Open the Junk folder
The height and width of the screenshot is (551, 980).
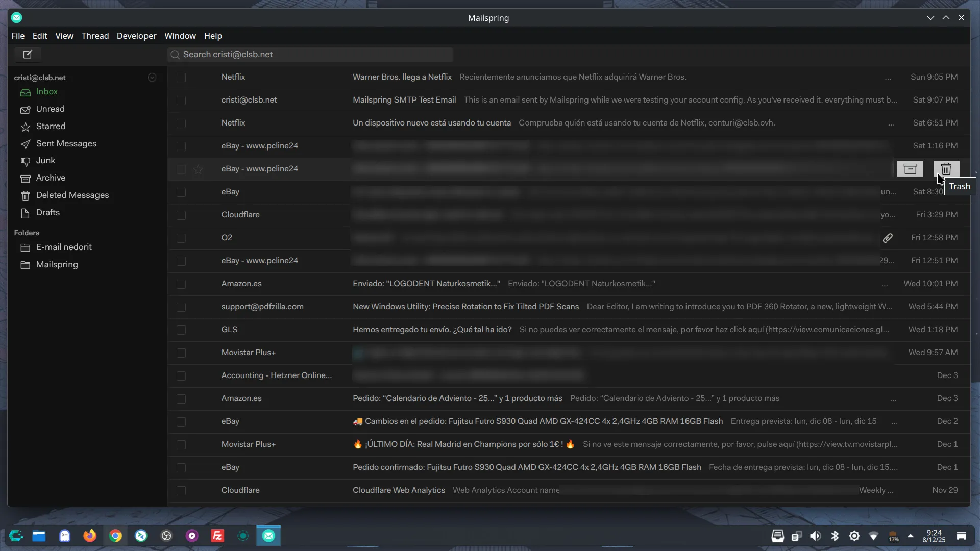pos(45,161)
